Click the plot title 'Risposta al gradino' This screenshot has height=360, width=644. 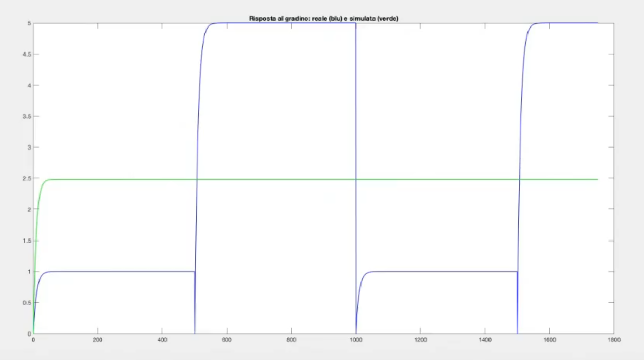coord(324,19)
